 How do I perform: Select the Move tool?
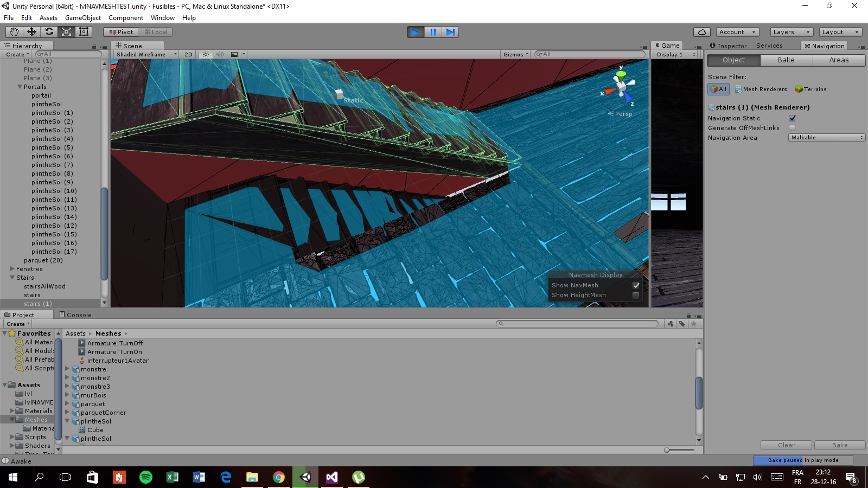pos(31,32)
